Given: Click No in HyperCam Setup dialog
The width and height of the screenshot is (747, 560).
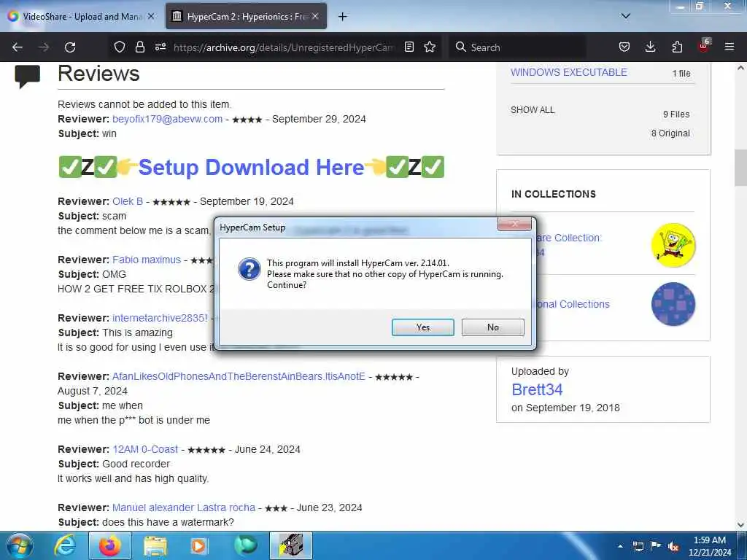Looking at the screenshot, I should tap(492, 327).
